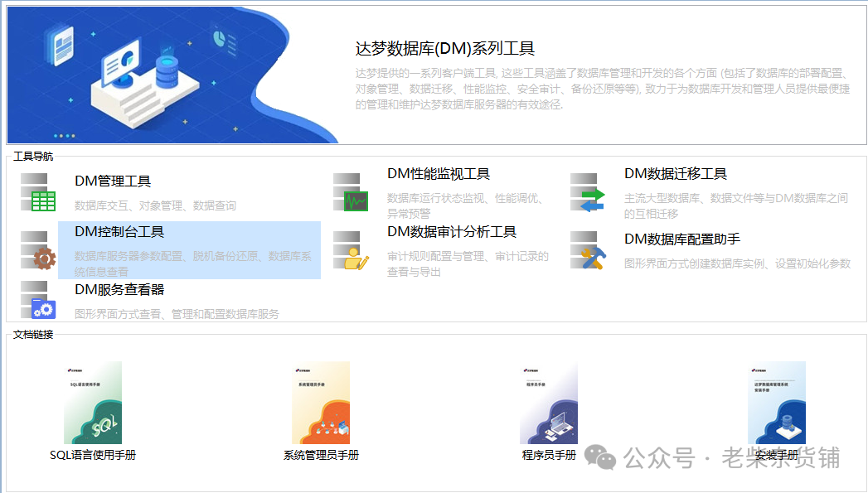Screen dimensions: 868x493
Task: Select the DM数据审计分析工具 title
Action: tap(452, 231)
